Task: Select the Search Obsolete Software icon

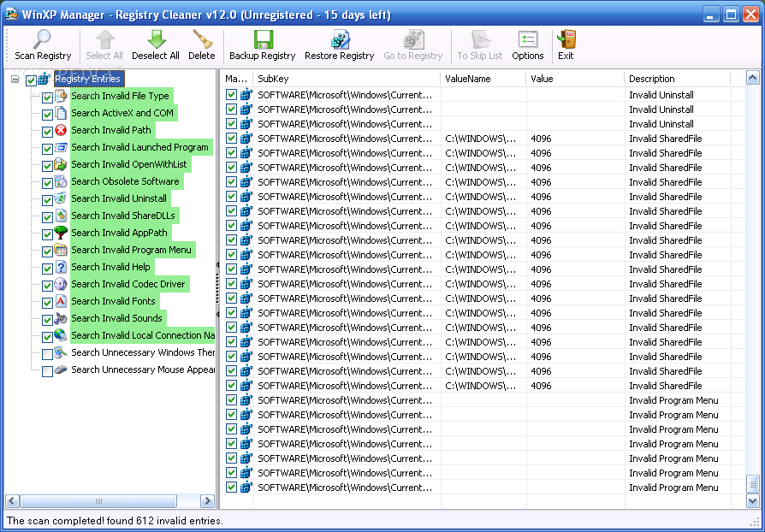Action: (x=61, y=181)
